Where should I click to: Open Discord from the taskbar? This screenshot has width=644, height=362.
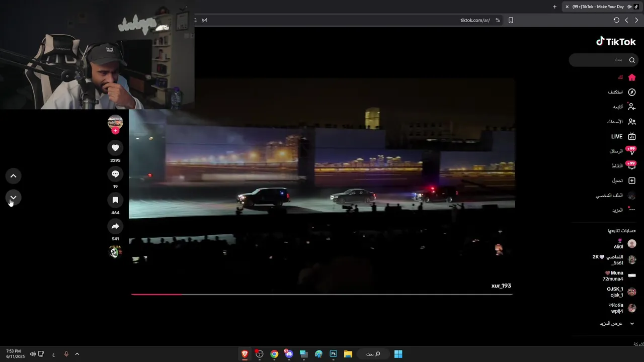[x=289, y=354]
